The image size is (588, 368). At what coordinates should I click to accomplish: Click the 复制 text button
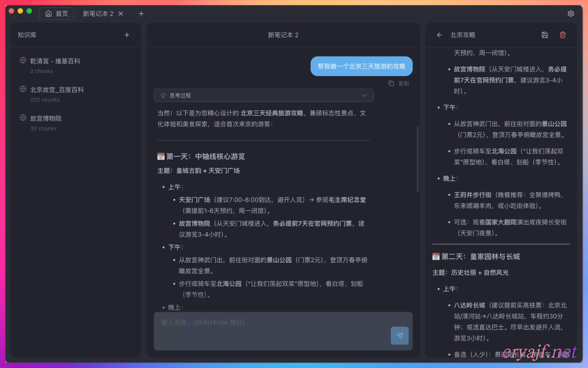tap(403, 84)
